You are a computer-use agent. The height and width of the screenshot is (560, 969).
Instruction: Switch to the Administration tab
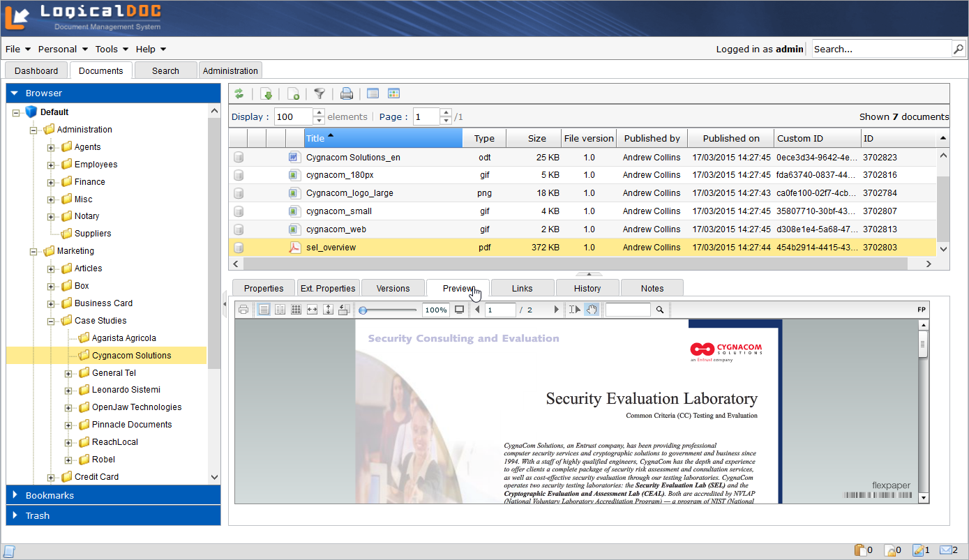(x=230, y=70)
